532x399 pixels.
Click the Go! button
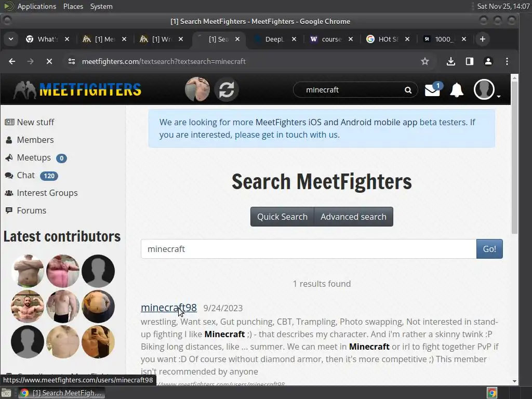[x=489, y=249]
